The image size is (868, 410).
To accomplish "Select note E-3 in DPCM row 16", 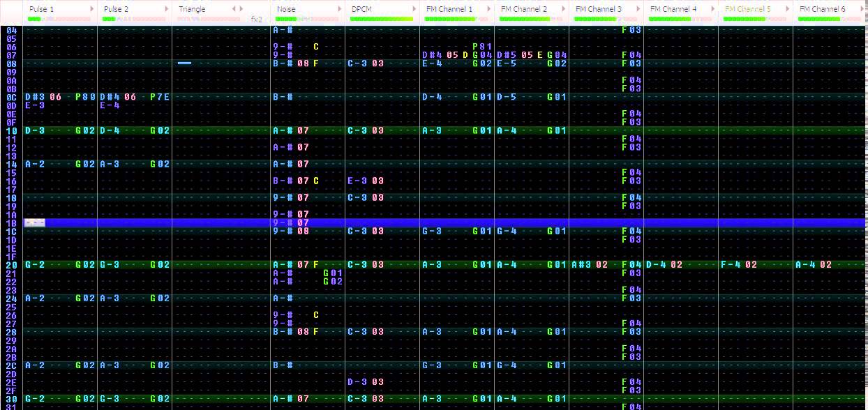I will click(357, 181).
